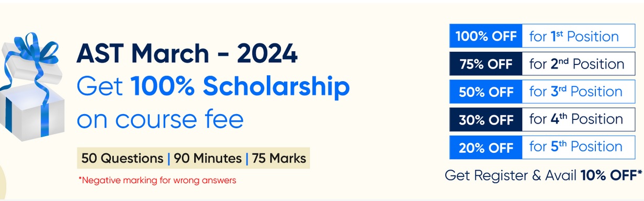Click the 'on course fee' line
Screen dimensions: 644x201
coord(160,119)
